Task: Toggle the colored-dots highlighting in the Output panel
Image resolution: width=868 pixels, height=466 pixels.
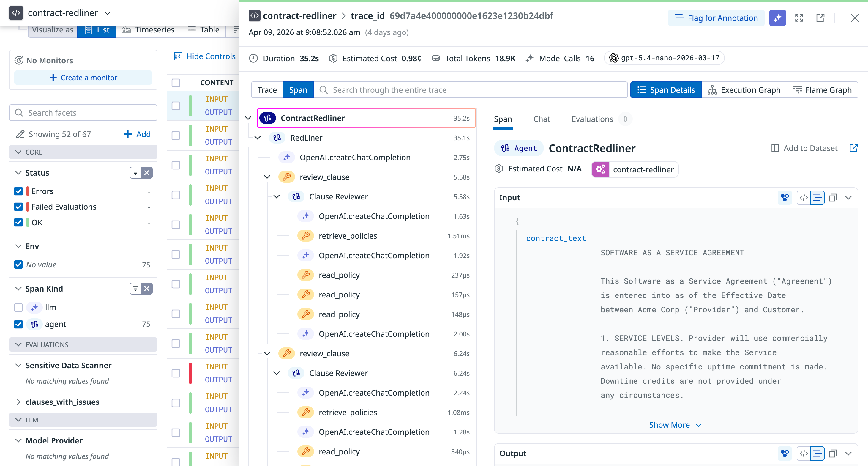Action: click(785, 454)
